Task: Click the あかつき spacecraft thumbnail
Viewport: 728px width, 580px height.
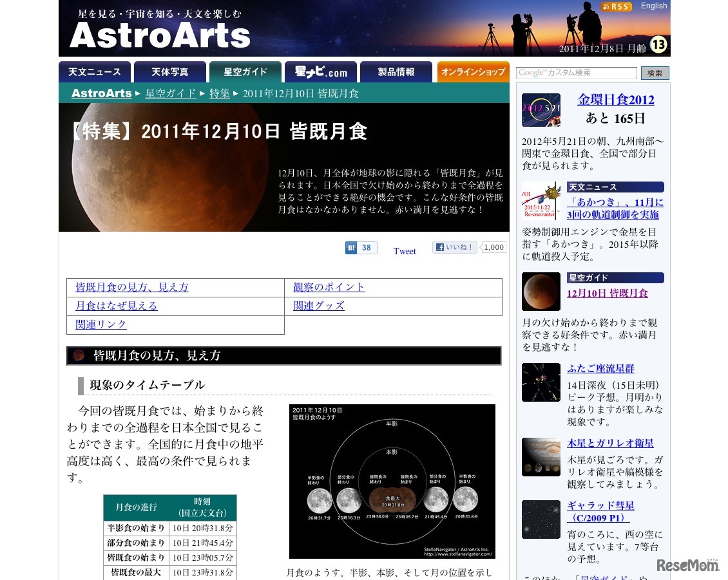Action: [x=541, y=201]
